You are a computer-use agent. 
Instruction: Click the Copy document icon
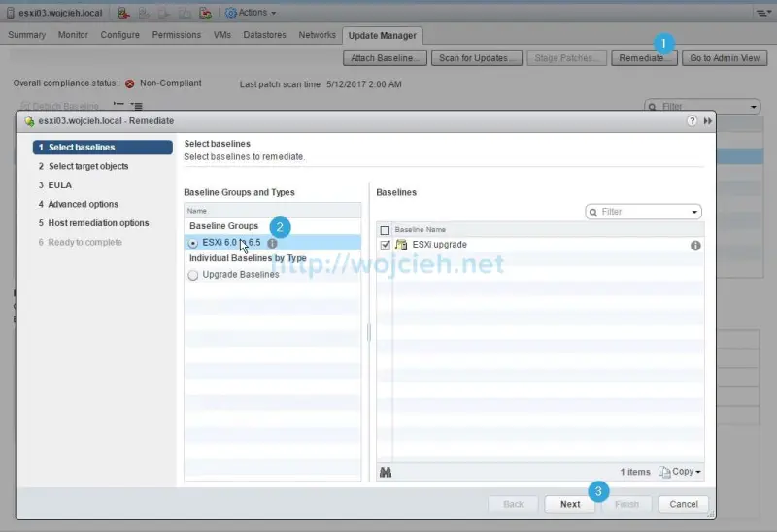pyautogui.click(x=664, y=472)
